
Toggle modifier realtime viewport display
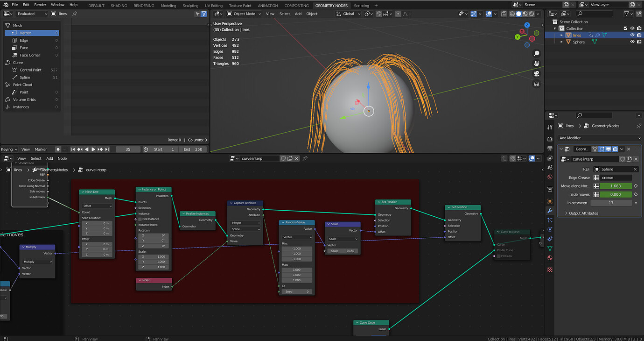click(609, 149)
